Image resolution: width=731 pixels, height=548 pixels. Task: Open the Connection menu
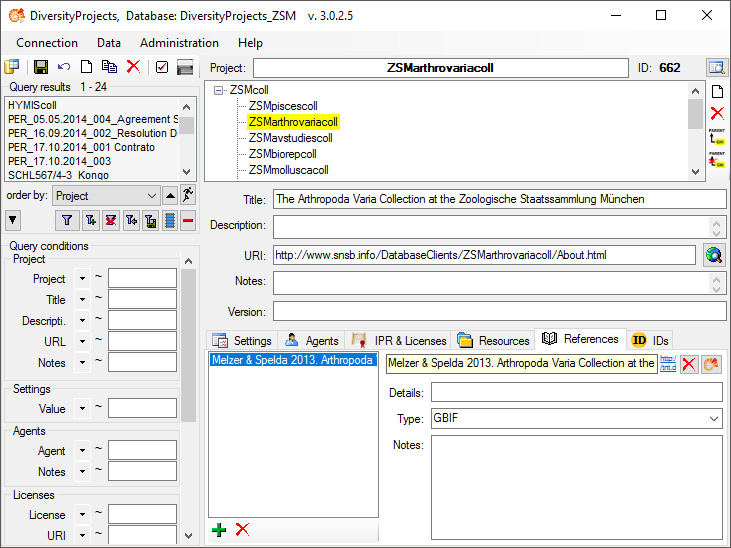coord(47,43)
